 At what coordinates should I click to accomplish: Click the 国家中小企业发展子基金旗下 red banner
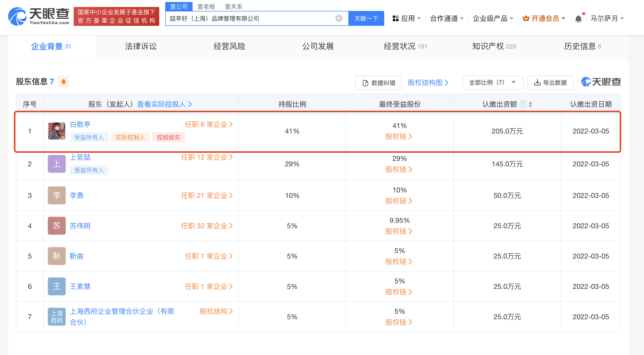(116, 16)
